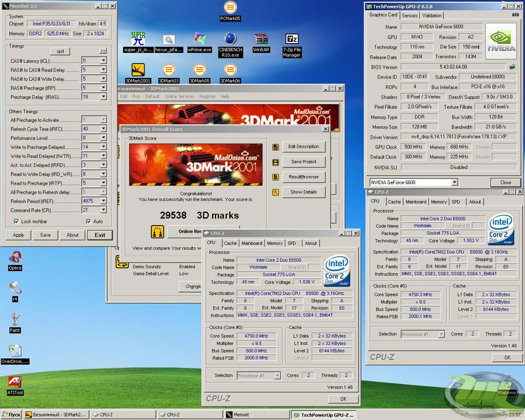Expand MemSet timings with the >> button
Image resolution: width=525 pixels, height=420 pixels.
pos(103,51)
